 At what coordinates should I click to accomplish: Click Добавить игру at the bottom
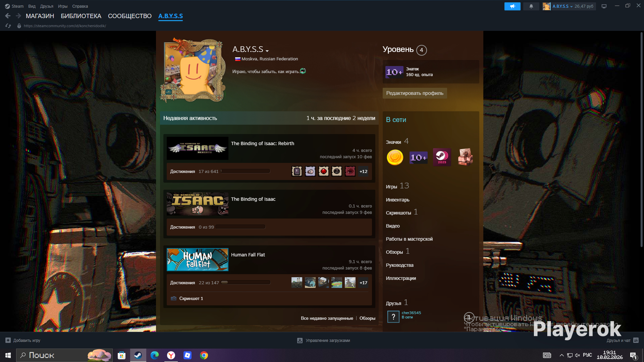pyautogui.click(x=23, y=340)
